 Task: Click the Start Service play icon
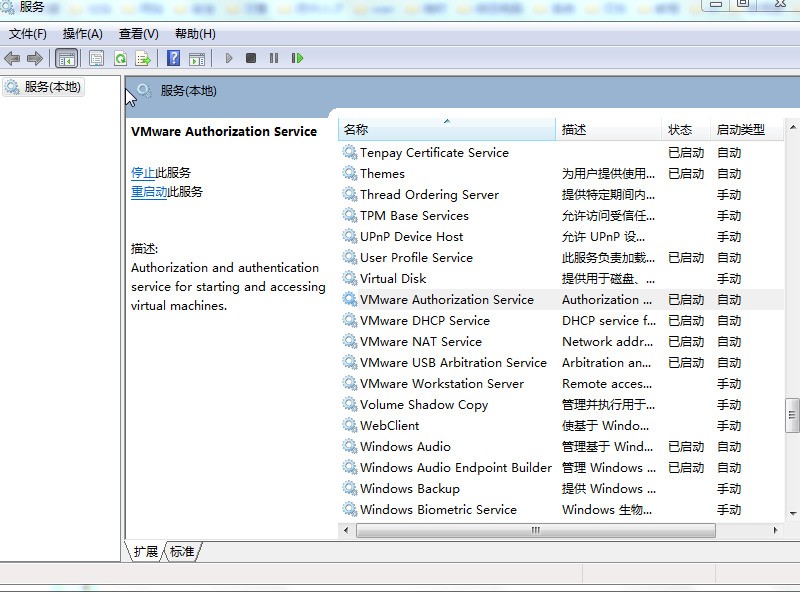pos(229,58)
